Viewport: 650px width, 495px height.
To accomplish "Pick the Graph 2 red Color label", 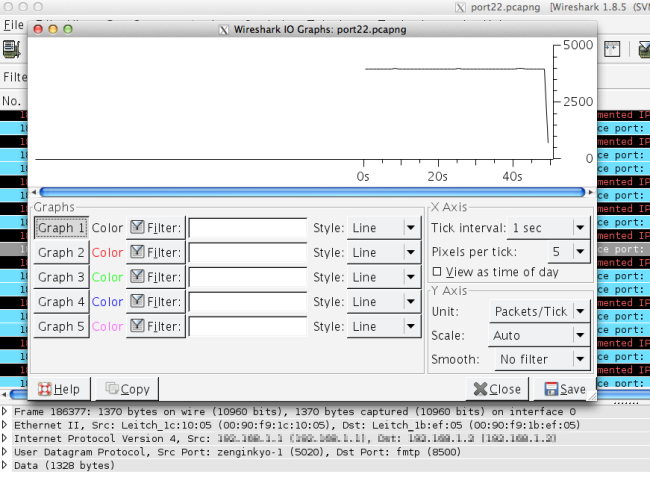I will click(x=107, y=252).
